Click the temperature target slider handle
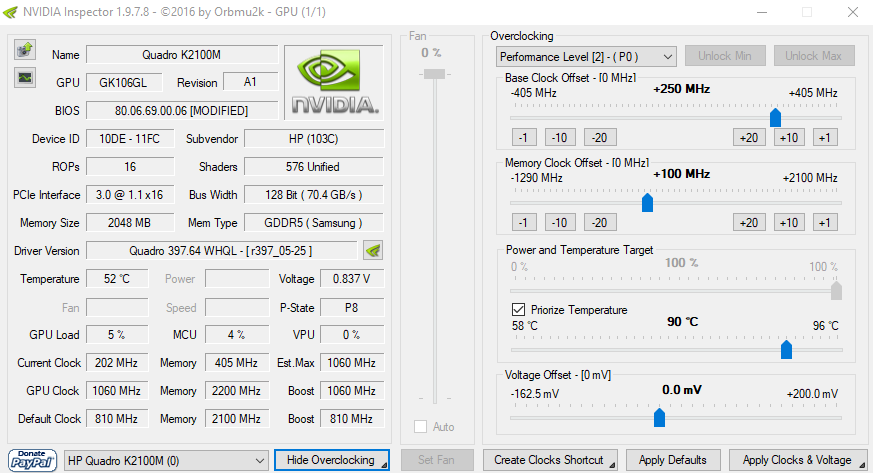This screenshot has height=473, width=873. pos(786,349)
